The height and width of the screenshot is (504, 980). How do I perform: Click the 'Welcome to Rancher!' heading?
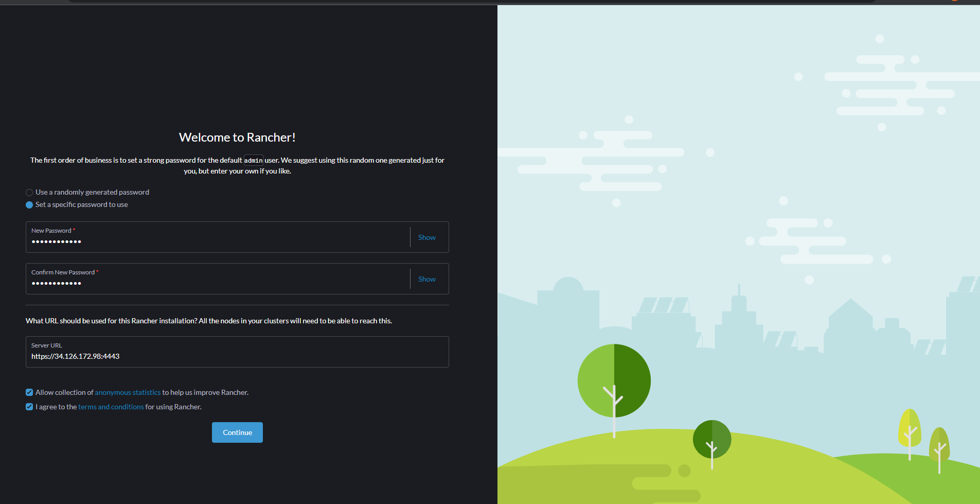tap(237, 137)
